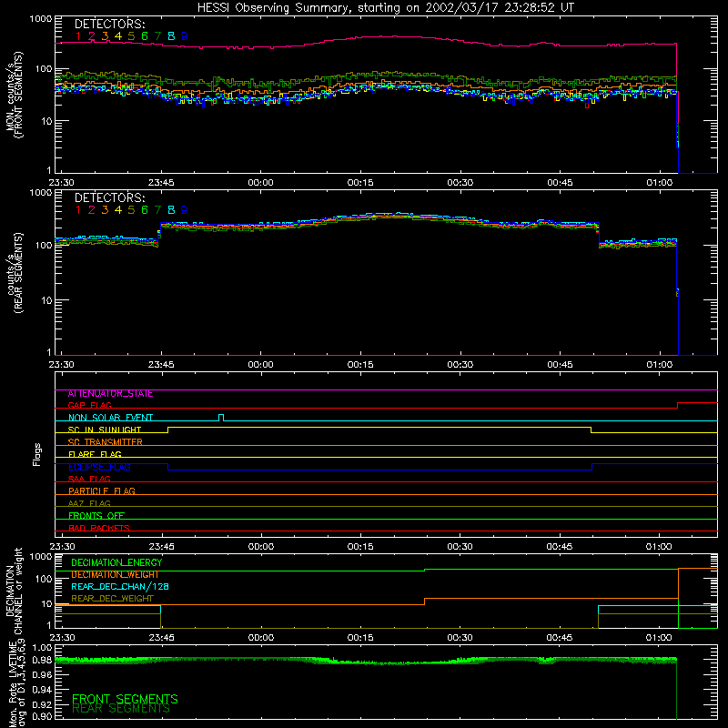Click the 0.90 livetime y-axis tick
This screenshot has width=728, height=728.
coord(42,716)
